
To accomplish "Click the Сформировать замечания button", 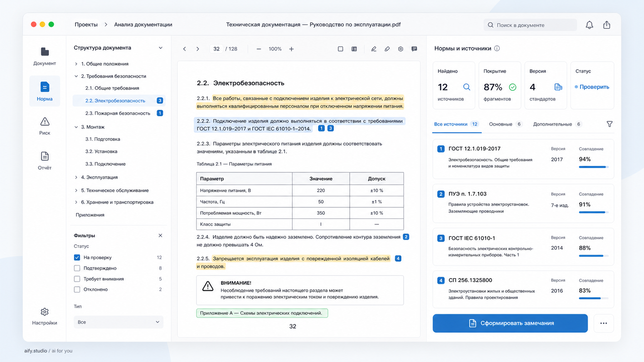I will [x=510, y=323].
